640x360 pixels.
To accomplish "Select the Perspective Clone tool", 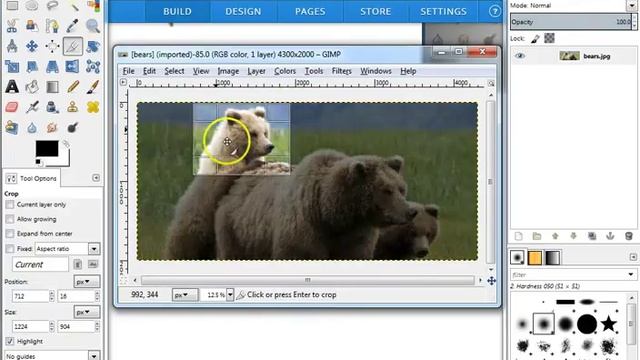I will (12, 127).
